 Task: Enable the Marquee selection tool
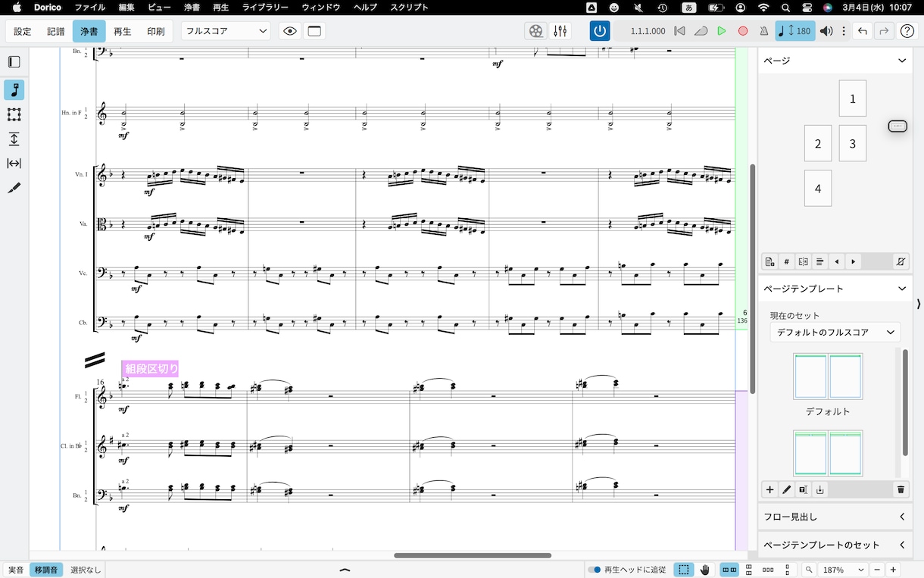click(x=684, y=570)
